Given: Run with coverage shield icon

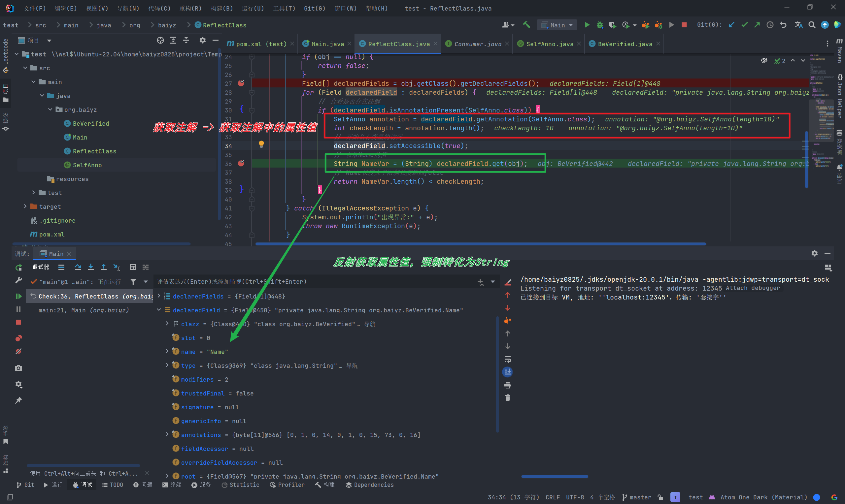Looking at the screenshot, I should point(612,25).
